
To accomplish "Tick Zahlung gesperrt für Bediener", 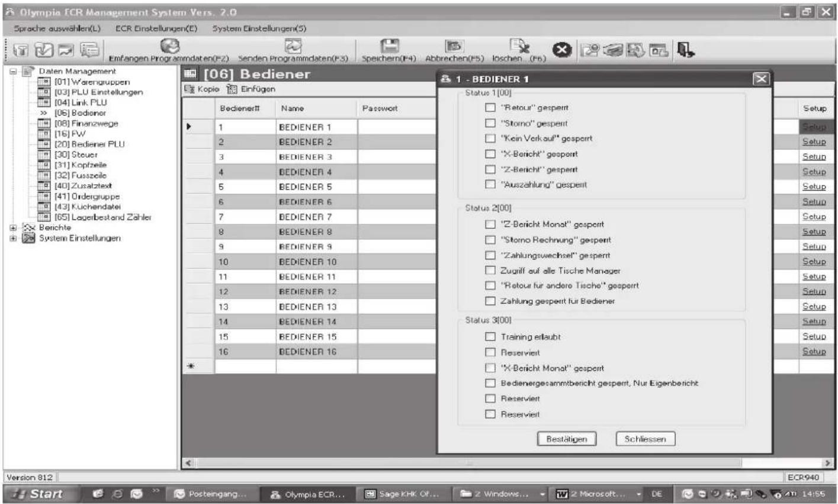I will (x=490, y=301).
